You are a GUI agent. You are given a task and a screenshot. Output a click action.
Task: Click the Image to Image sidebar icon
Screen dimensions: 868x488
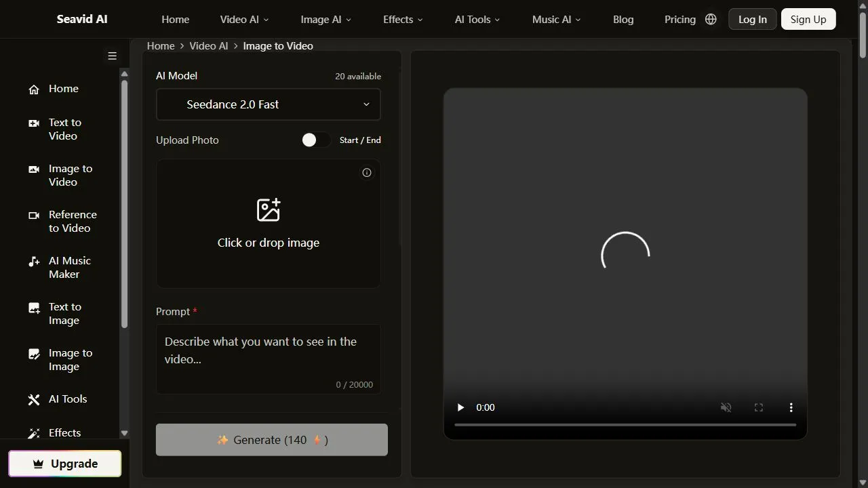tap(34, 354)
